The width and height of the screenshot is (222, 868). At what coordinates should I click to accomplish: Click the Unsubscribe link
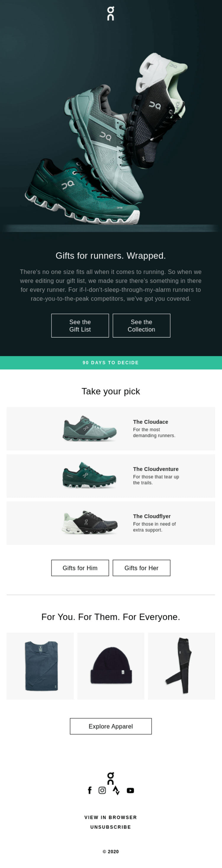click(x=111, y=827)
